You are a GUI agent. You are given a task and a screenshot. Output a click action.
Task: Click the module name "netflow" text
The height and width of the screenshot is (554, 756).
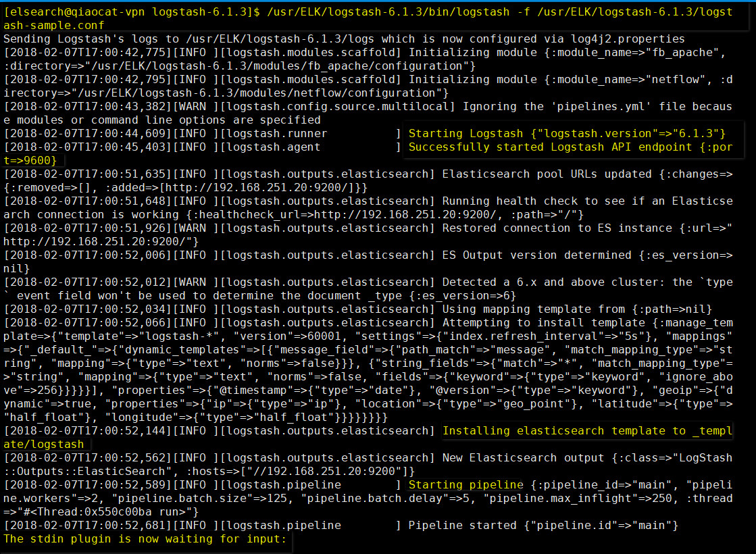(x=676, y=79)
